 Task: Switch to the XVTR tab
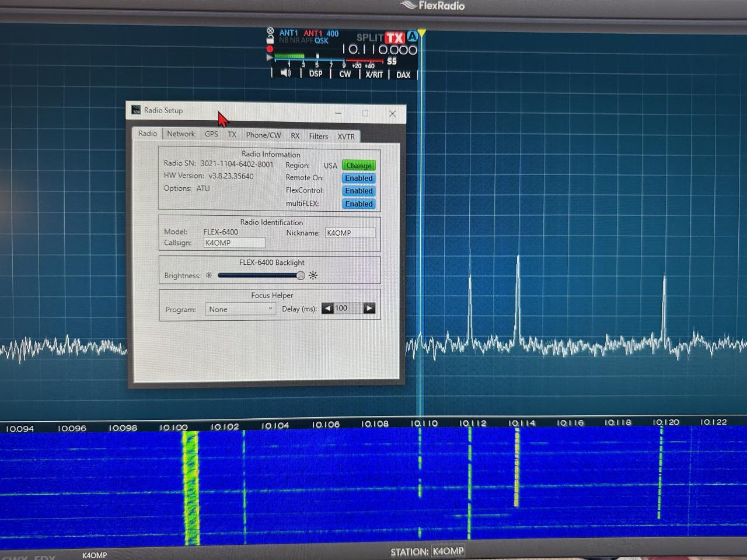click(x=346, y=136)
